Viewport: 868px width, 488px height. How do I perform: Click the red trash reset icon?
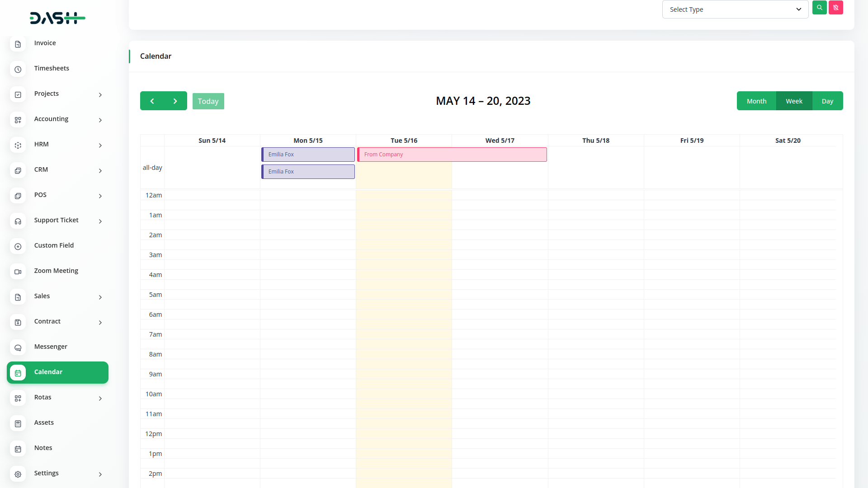coord(835,8)
